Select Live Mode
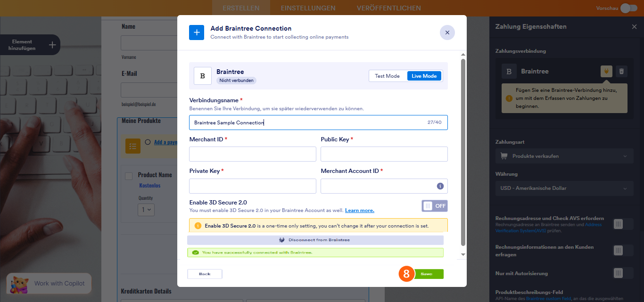644x302 pixels. pyautogui.click(x=424, y=76)
